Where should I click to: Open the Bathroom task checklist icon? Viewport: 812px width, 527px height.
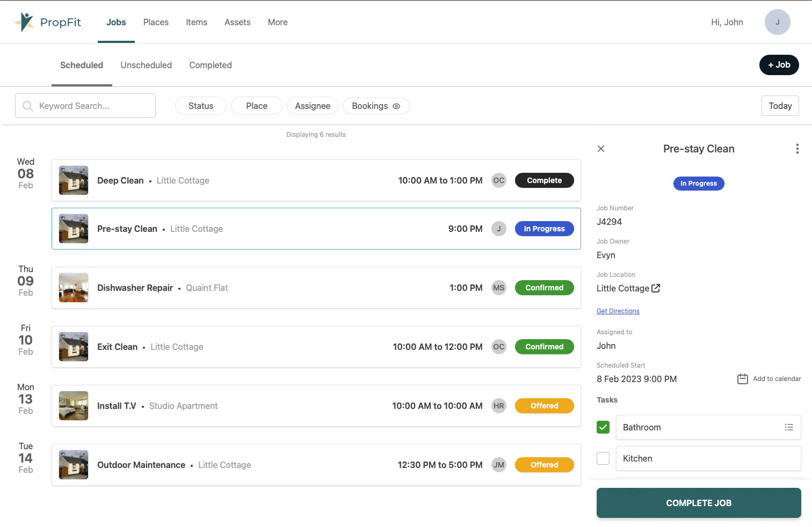click(789, 427)
